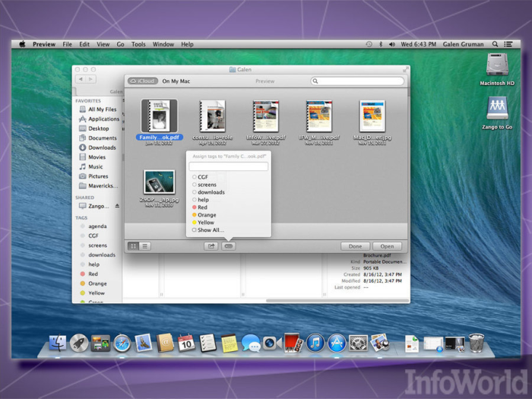The width and height of the screenshot is (532, 399).
Task: Open Calendar from the Dock
Action: pos(186,343)
